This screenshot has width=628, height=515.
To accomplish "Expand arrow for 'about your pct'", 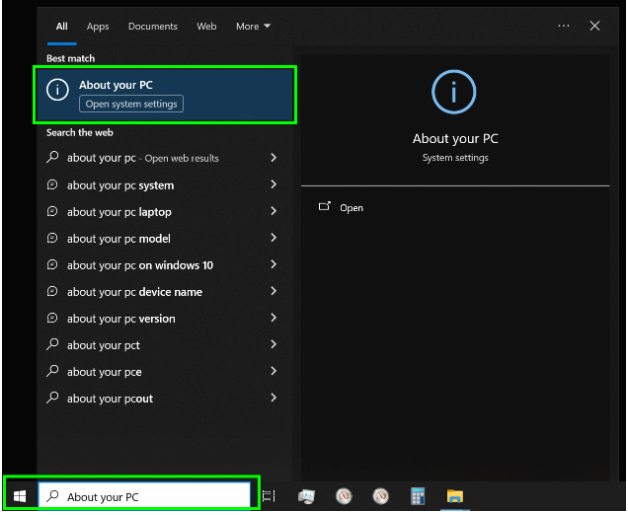I will coord(274,344).
